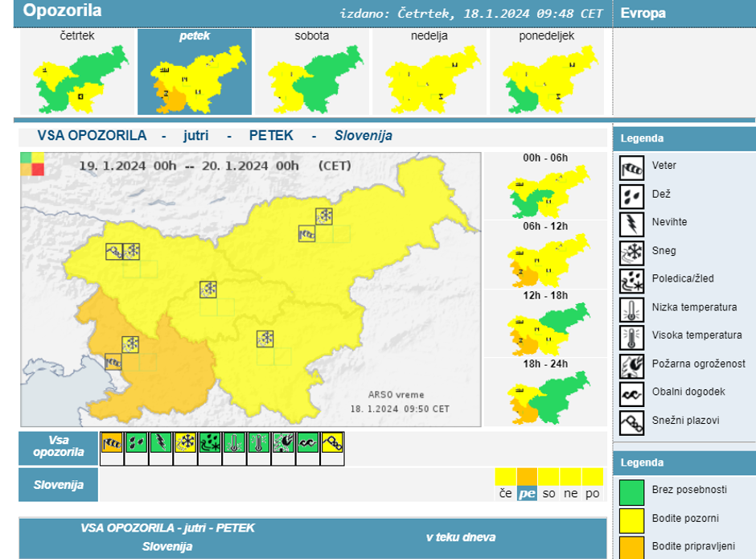The height and width of the screenshot is (559, 756).
Task: Click the yellow 'so' day square
Action: pyautogui.click(x=549, y=485)
